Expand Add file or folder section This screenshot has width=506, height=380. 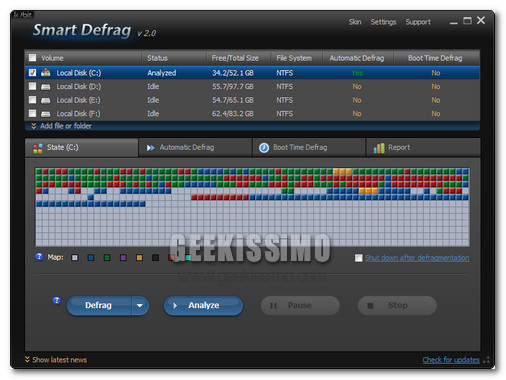61,126
